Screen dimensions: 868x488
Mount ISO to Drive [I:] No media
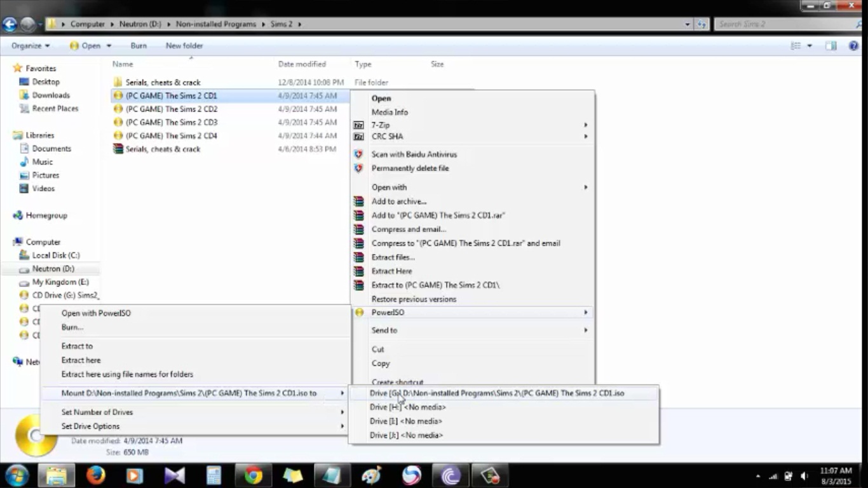503,421
